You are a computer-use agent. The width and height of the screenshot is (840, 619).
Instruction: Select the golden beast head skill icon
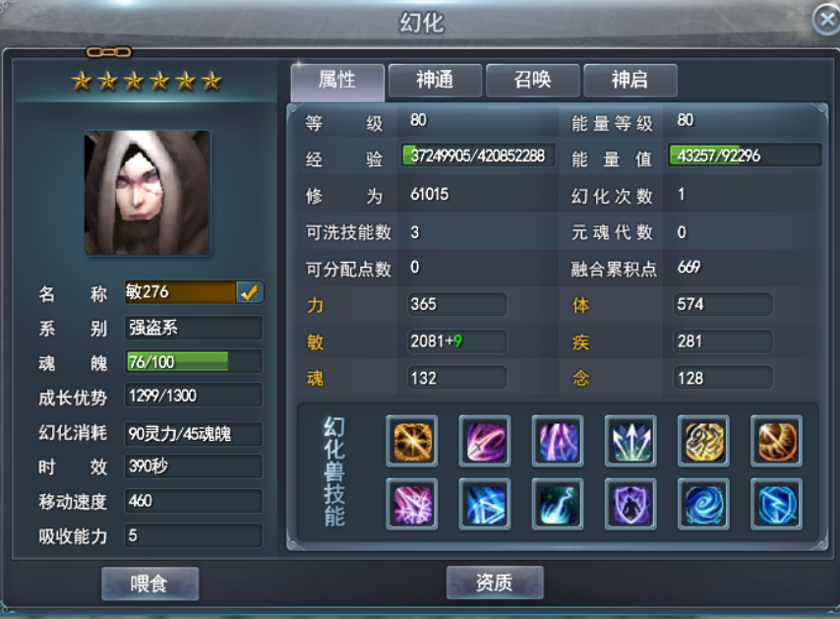point(703,442)
